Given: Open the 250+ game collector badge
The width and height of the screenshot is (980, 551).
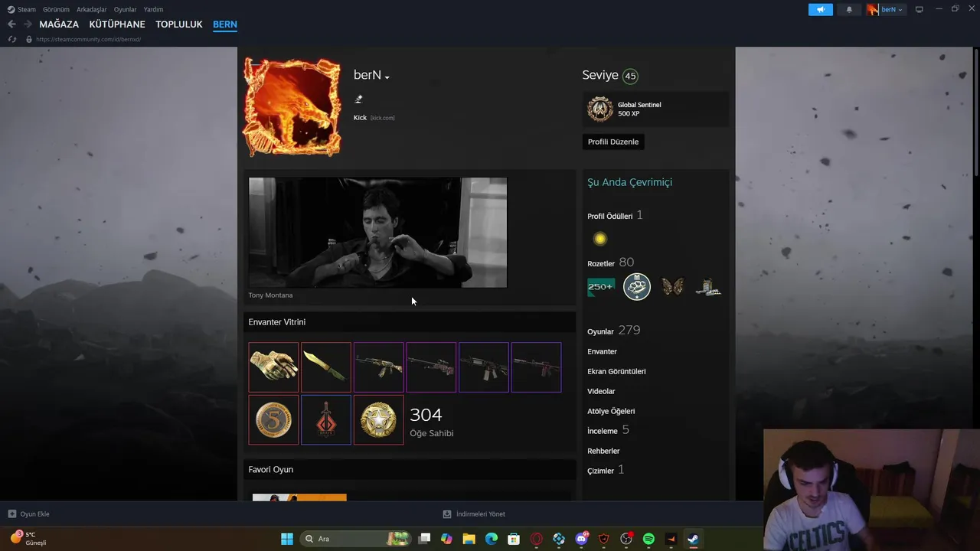Looking at the screenshot, I should point(601,287).
